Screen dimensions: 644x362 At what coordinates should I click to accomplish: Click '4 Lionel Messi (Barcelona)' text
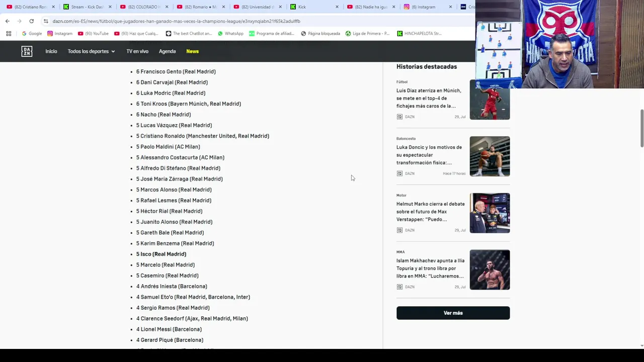coord(169,329)
